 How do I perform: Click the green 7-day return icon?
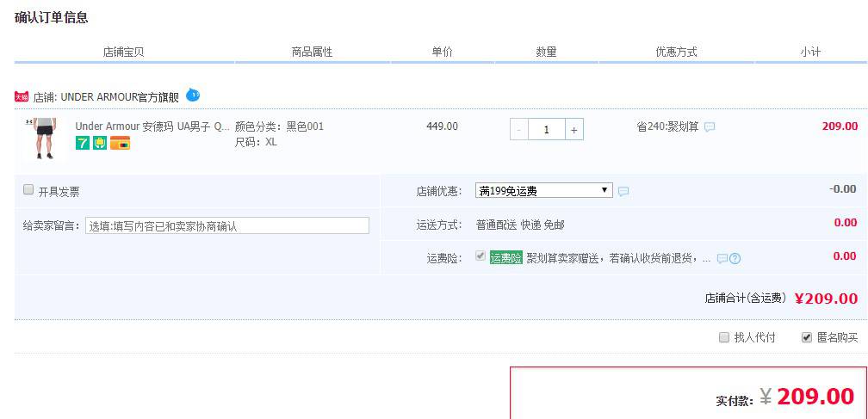pyautogui.click(x=83, y=143)
